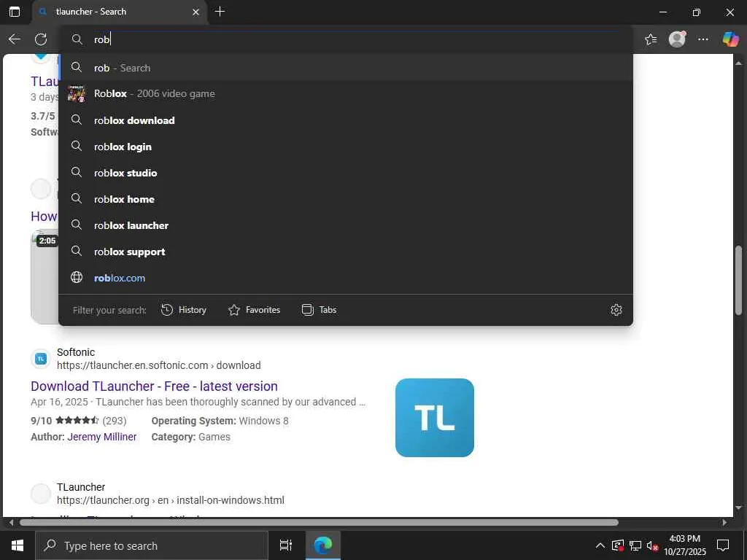747x560 pixels.
Task: Open taskbar clock 4:03 PM
Action: pyautogui.click(x=685, y=545)
